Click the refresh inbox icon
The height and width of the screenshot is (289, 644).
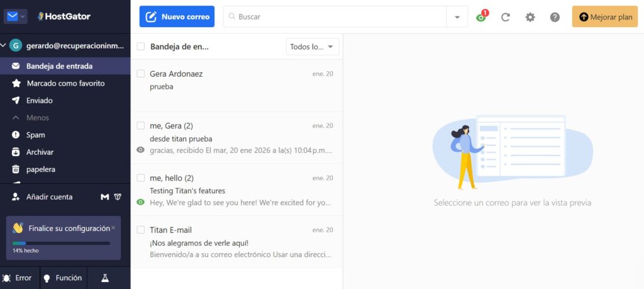coord(506,17)
